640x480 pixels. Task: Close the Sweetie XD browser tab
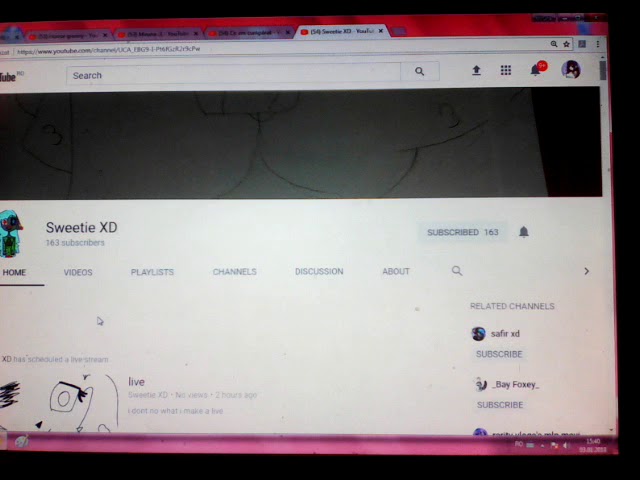pos(381,31)
